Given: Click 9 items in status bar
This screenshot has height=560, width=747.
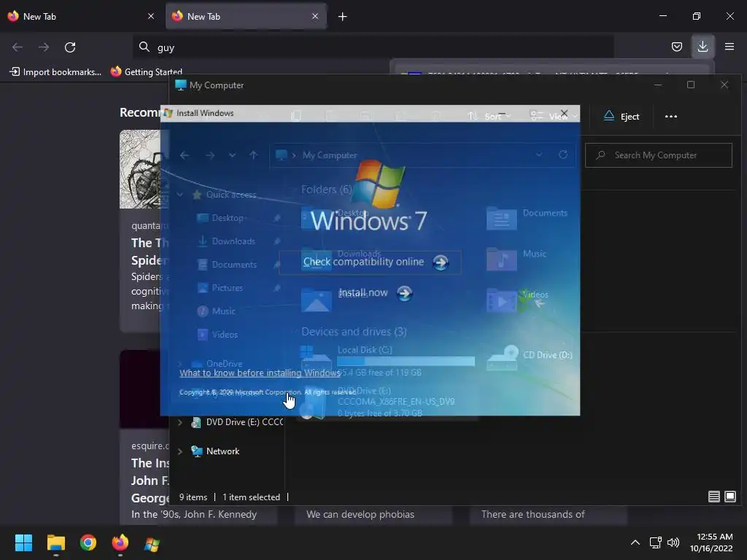Looking at the screenshot, I should coord(193,497).
